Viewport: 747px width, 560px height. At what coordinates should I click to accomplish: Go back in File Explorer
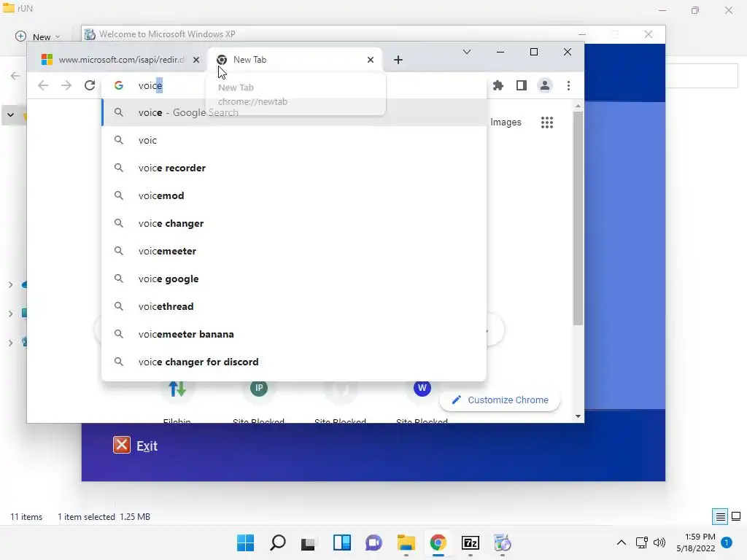click(15, 76)
